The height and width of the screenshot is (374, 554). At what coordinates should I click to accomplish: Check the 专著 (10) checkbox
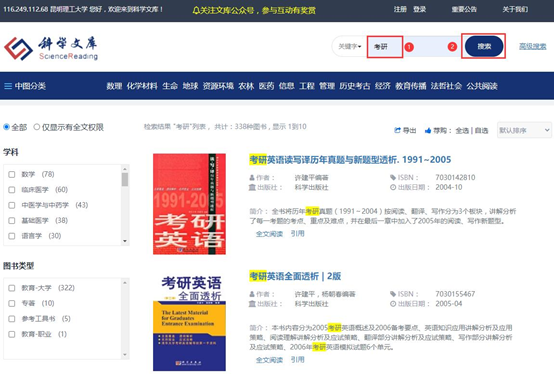[12, 303]
